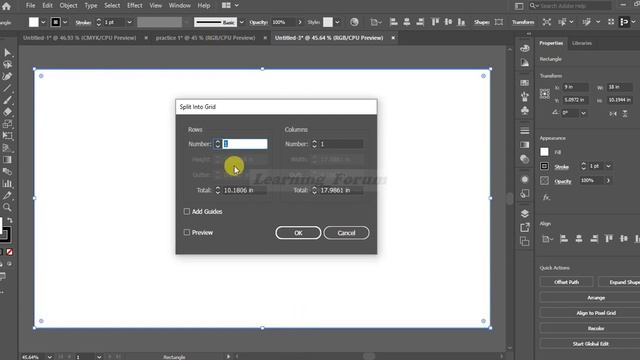The image size is (640, 360).
Task: Click the Offset Path quick action
Action: [x=567, y=282]
